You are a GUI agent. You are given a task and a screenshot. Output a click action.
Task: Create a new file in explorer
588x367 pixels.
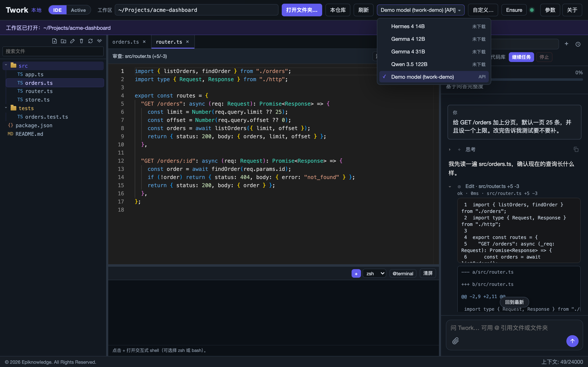[55, 41]
